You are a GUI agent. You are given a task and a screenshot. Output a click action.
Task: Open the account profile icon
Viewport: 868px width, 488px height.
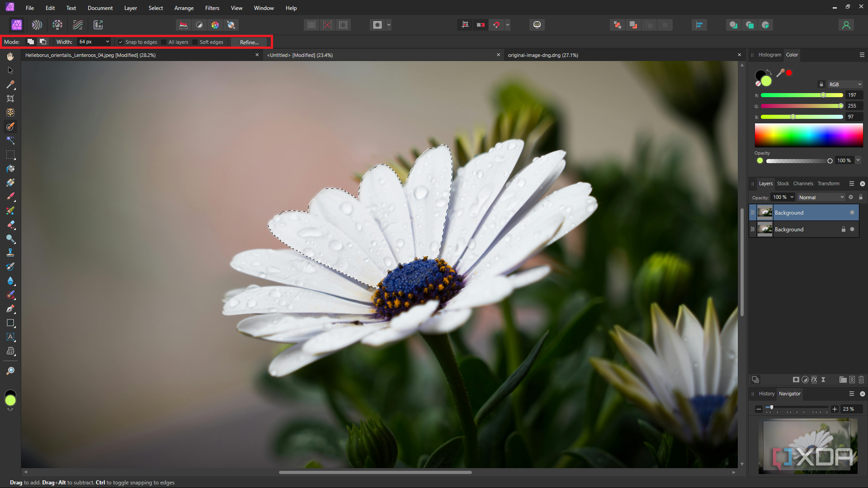[846, 25]
